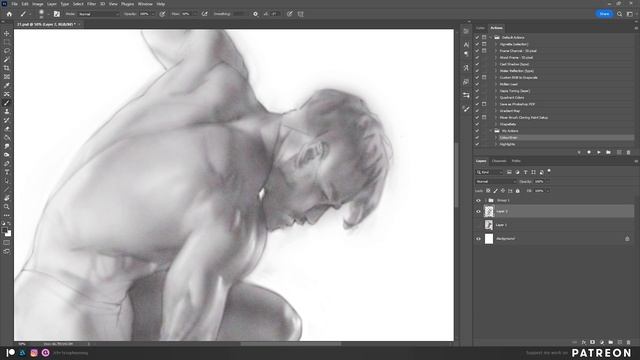
Task: Collapse the Default Actions set
Action: point(491,38)
